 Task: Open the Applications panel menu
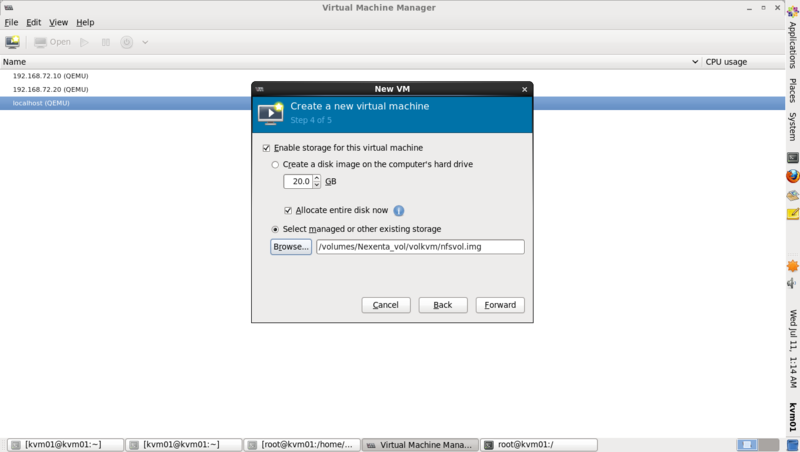792,45
